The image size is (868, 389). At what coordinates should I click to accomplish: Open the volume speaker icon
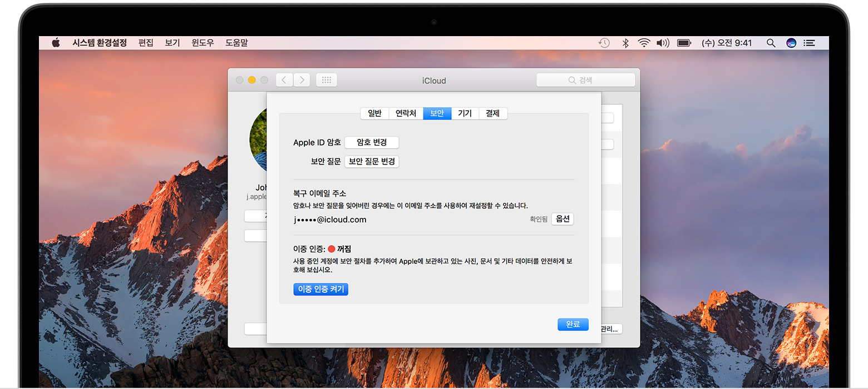(x=663, y=43)
